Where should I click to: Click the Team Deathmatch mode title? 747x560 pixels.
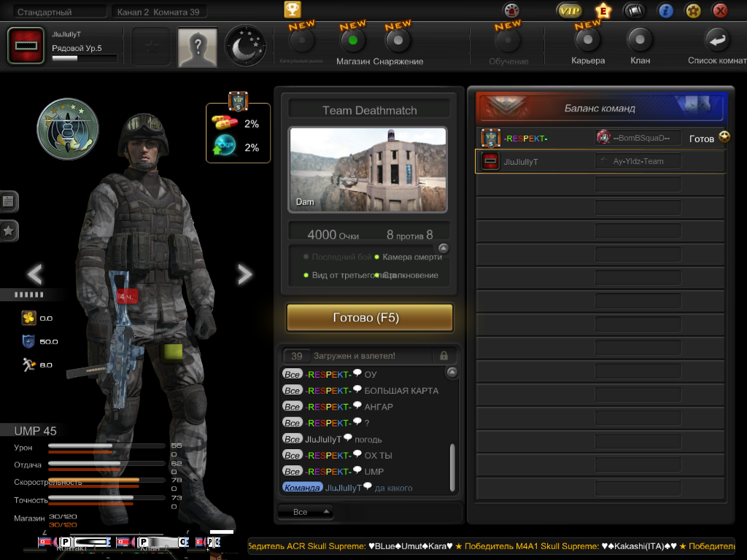pyautogui.click(x=369, y=110)
